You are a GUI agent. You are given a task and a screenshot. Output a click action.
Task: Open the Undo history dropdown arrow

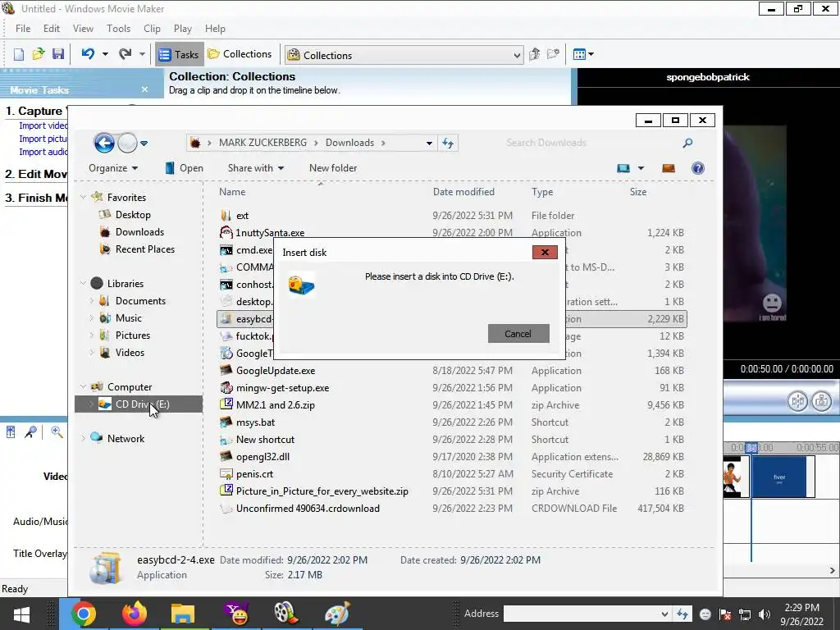105,54
